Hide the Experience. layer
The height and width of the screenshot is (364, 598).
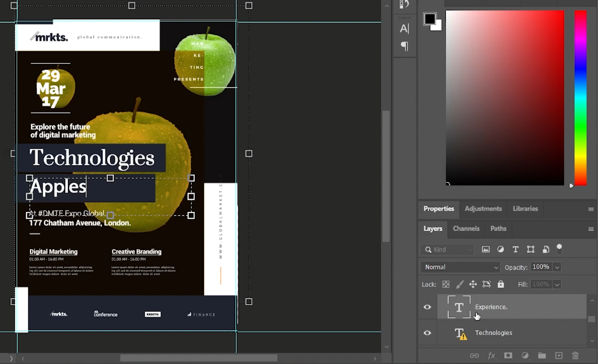427,307
